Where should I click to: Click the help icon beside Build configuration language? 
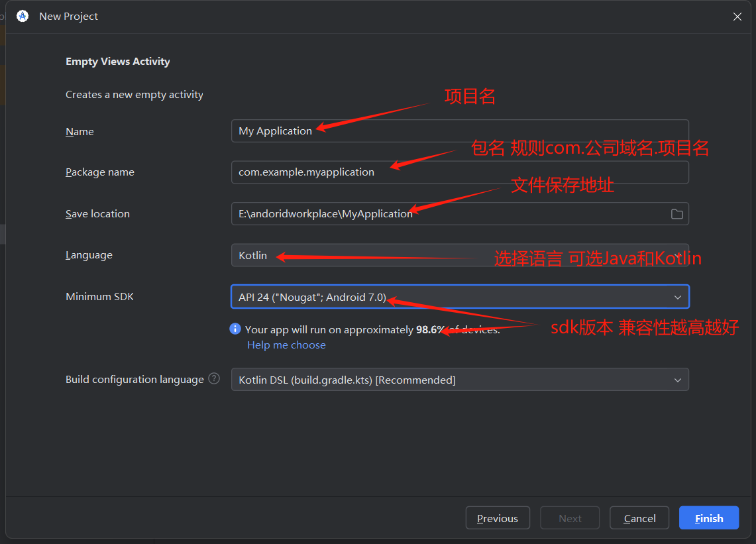click(x=214, y=379)
